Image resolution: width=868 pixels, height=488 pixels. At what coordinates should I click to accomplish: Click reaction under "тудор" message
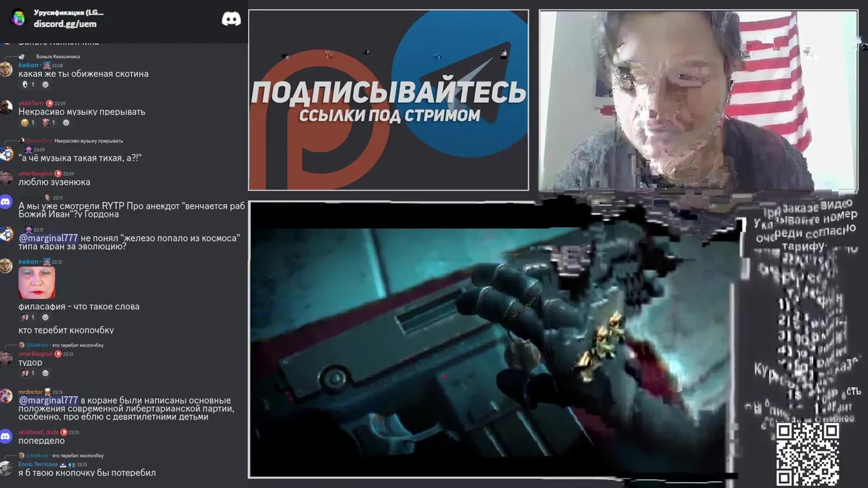click(28, 373)
